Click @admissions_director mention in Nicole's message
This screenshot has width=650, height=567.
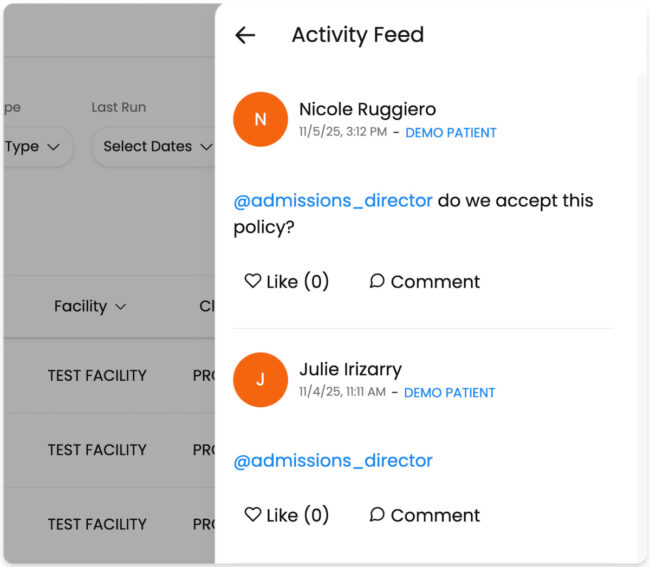pos(333,201)
